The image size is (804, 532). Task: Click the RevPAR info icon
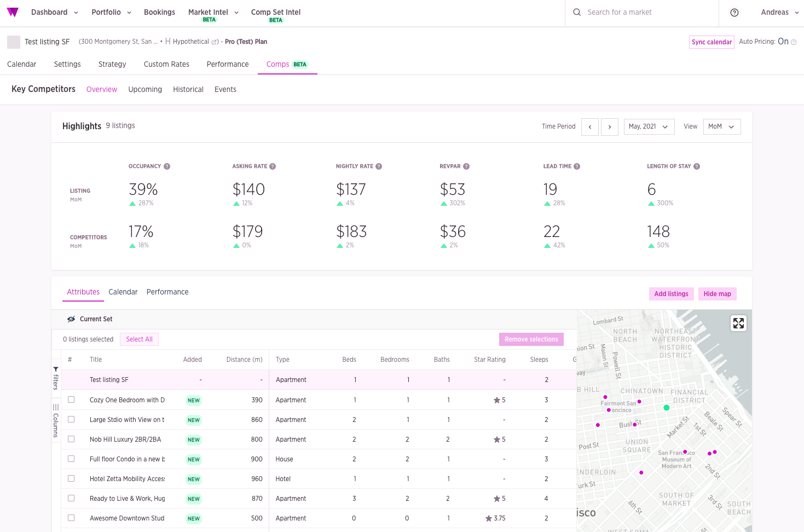tap(466, 166)
